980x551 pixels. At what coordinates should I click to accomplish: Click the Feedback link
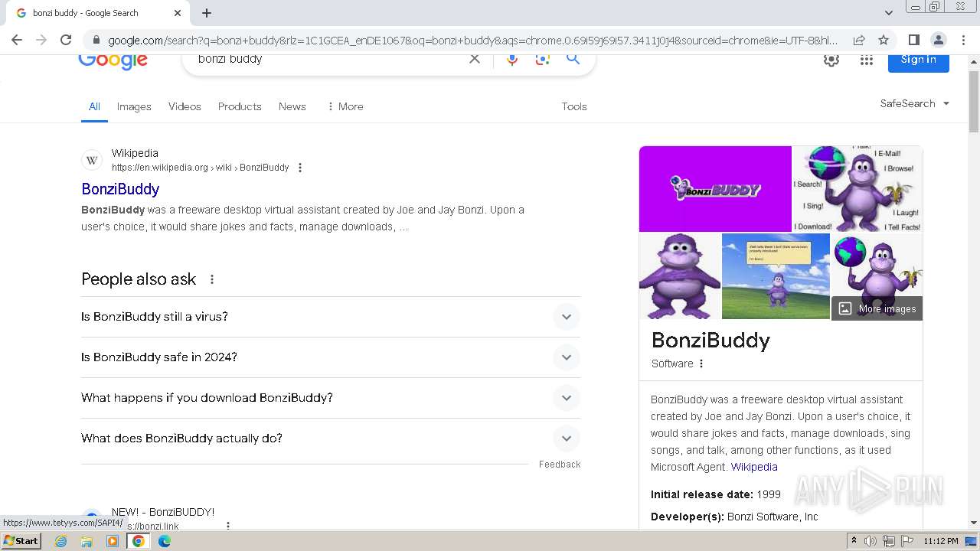[560, 465]
